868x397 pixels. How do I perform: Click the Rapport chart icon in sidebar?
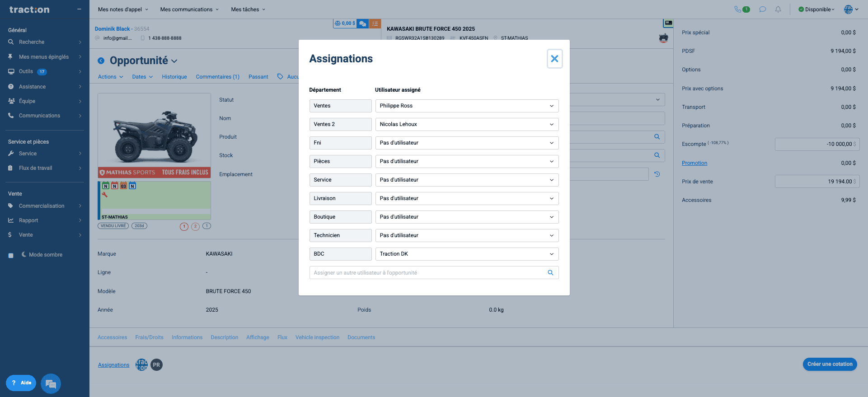[11, 220]
